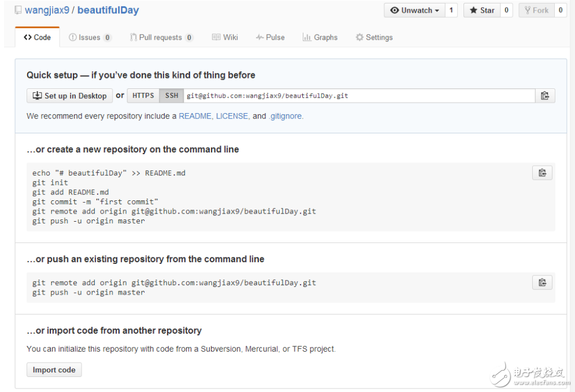Open the Settings gear tab
This screenshot has height=392, width=575.
pos(374,38)
